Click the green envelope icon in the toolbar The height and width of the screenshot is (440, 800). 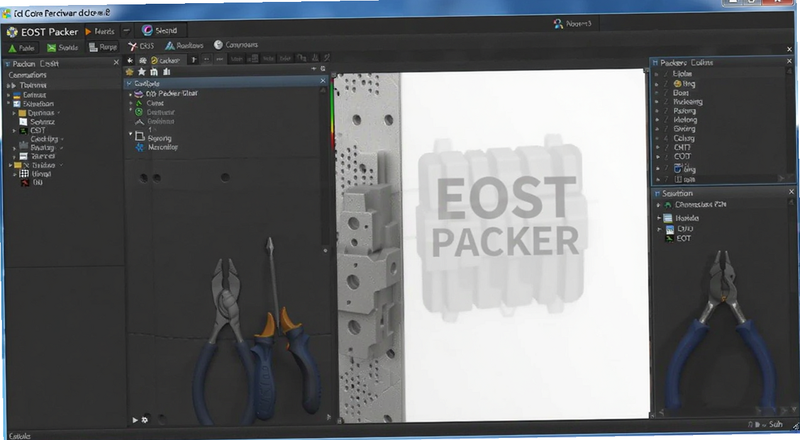click(52, 47)
